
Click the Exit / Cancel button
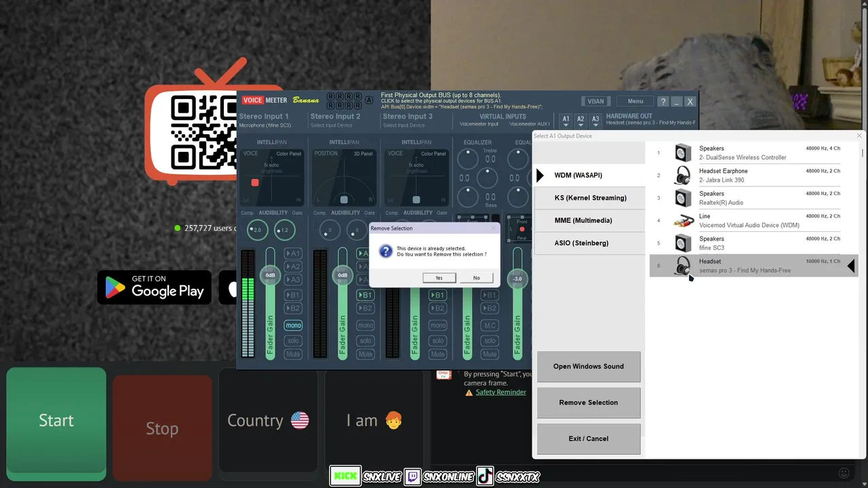coord(589,439)
